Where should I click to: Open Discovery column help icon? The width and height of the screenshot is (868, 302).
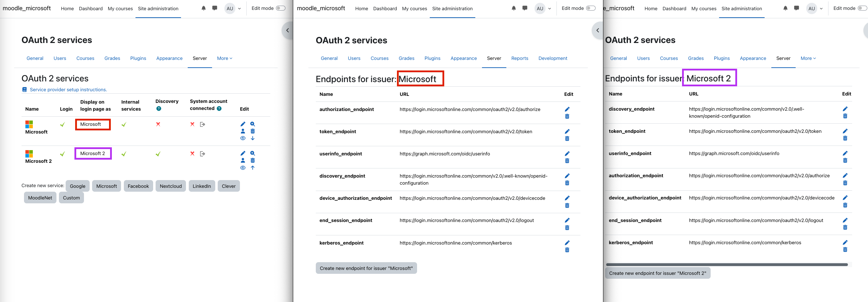[159, 109]
